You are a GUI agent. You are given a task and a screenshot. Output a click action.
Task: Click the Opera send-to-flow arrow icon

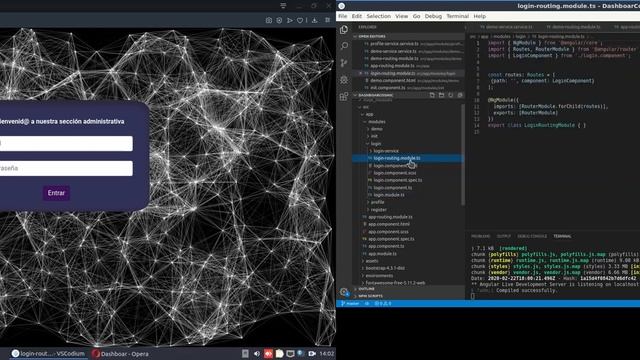[x=290, y=20]
